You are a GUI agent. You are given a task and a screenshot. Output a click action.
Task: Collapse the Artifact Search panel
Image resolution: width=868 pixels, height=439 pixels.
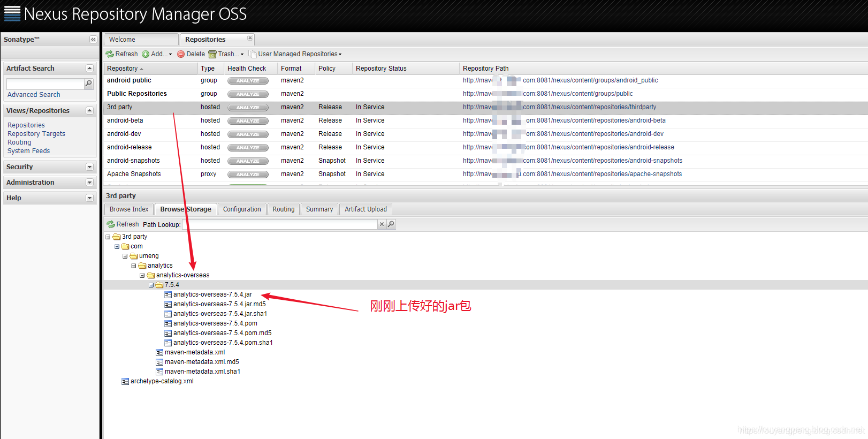pyautogui.click(x=89, y=69)
